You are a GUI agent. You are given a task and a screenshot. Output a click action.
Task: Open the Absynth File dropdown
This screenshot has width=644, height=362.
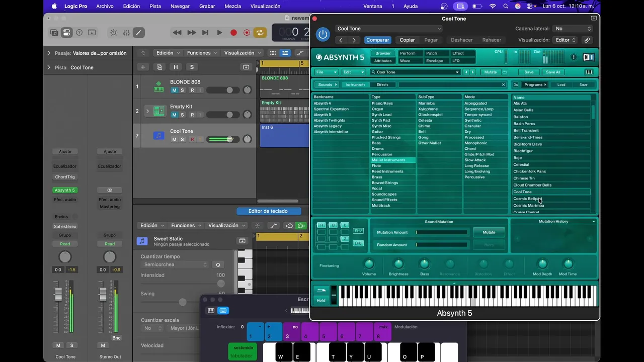[x=326, y=72]
